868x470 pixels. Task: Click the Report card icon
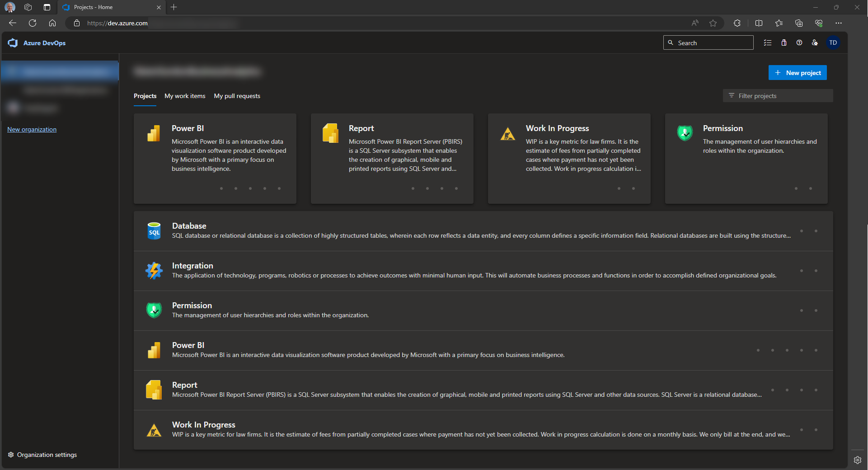[x=331, y=133]
